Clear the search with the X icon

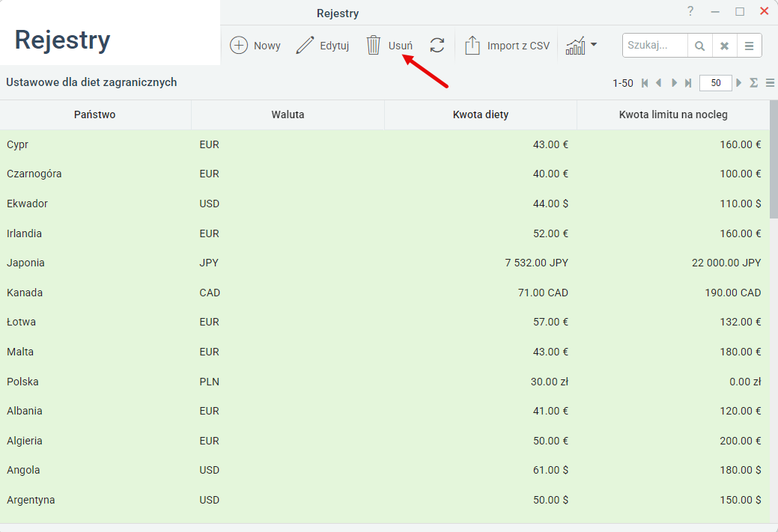click(724, 46)
